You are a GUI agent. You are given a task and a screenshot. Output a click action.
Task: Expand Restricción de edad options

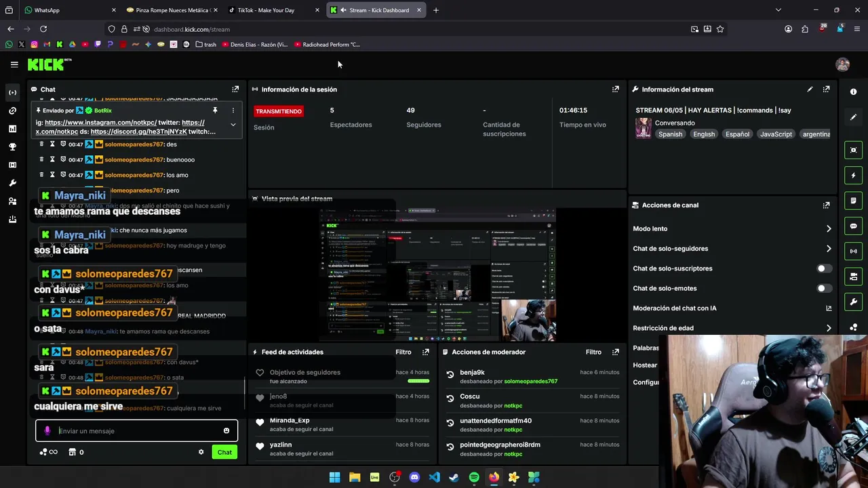point(829,328)
